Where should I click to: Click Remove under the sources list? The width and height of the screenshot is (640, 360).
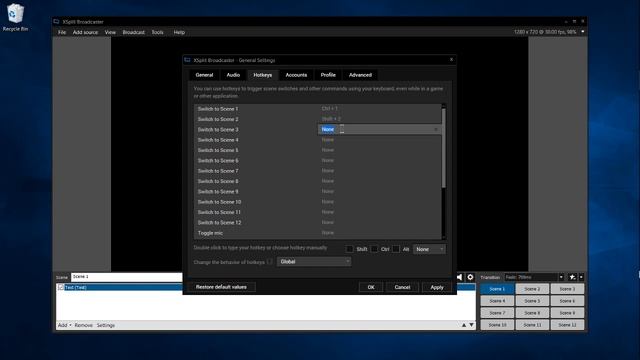pos(83,325)
